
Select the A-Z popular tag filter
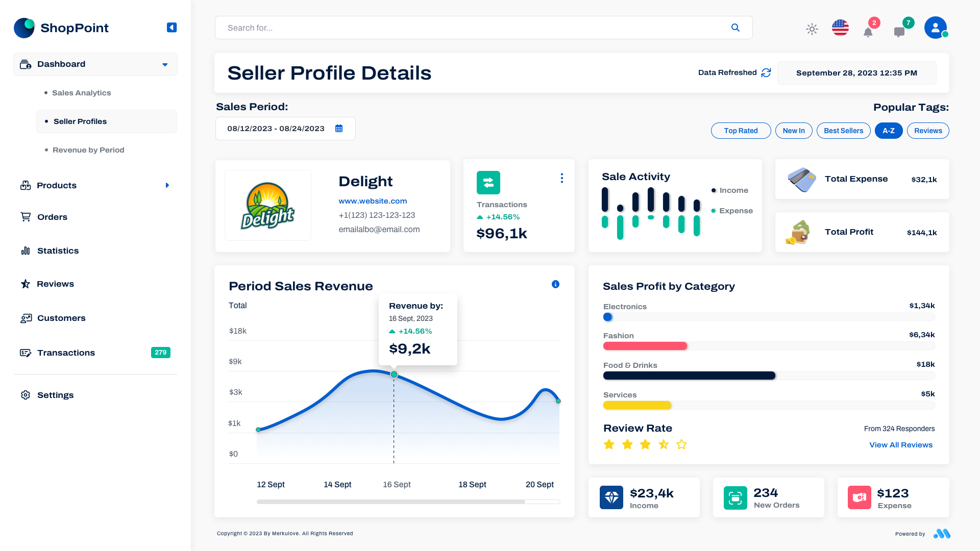click(889, 131)
